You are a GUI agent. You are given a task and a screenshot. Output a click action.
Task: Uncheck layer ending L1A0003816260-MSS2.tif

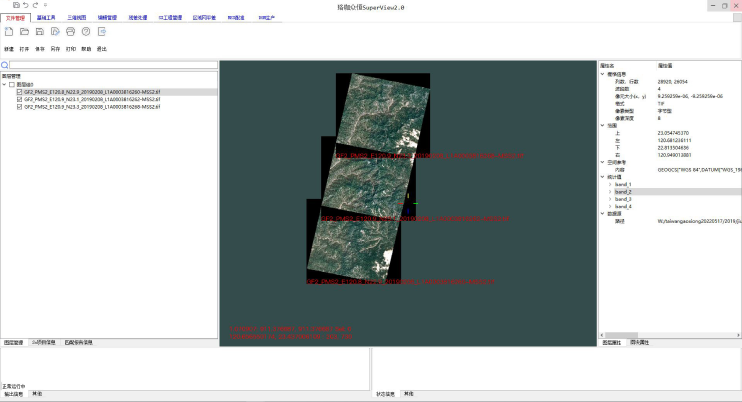(x=19, y=92)
